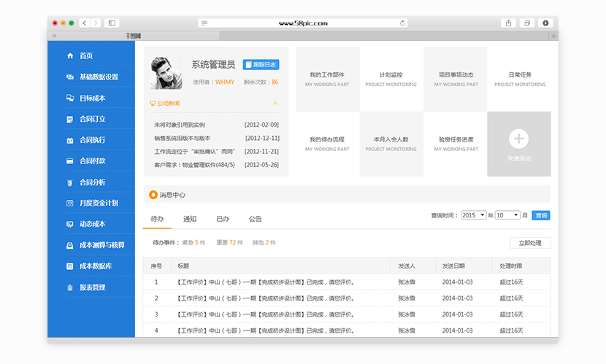This screenshot has height=364, width=606.
Task: Open 合同订立 in the sidebar
Action: pyautogui.click(x=92, y=119)
